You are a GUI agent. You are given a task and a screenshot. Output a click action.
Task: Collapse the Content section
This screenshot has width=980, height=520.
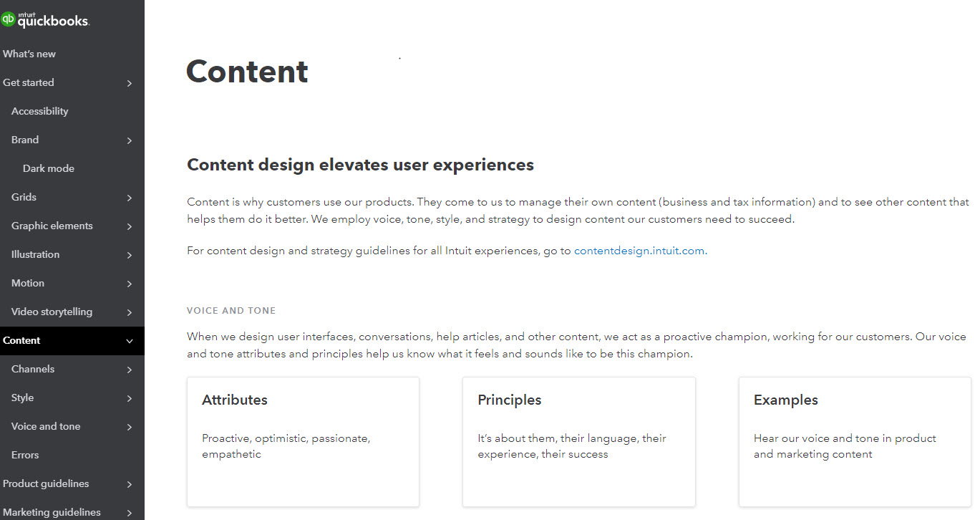(130, 341)
